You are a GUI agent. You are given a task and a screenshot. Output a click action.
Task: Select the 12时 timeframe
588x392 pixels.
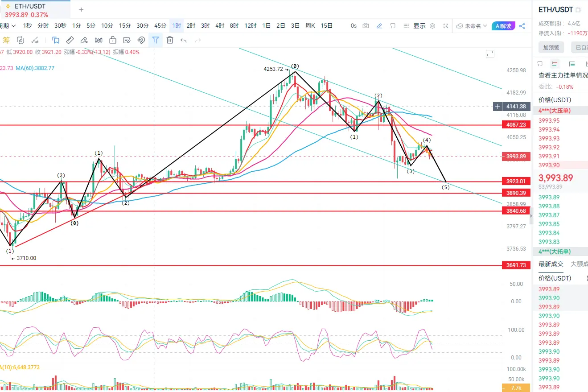250,26
